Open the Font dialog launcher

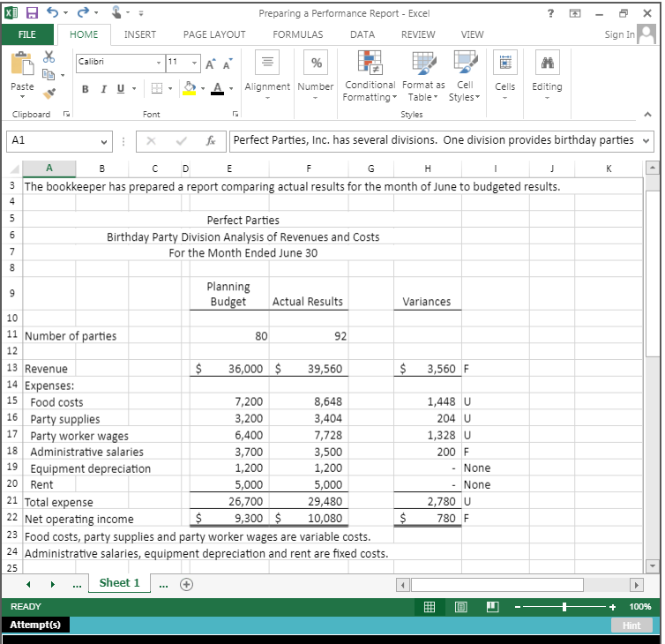coord(235,114)
